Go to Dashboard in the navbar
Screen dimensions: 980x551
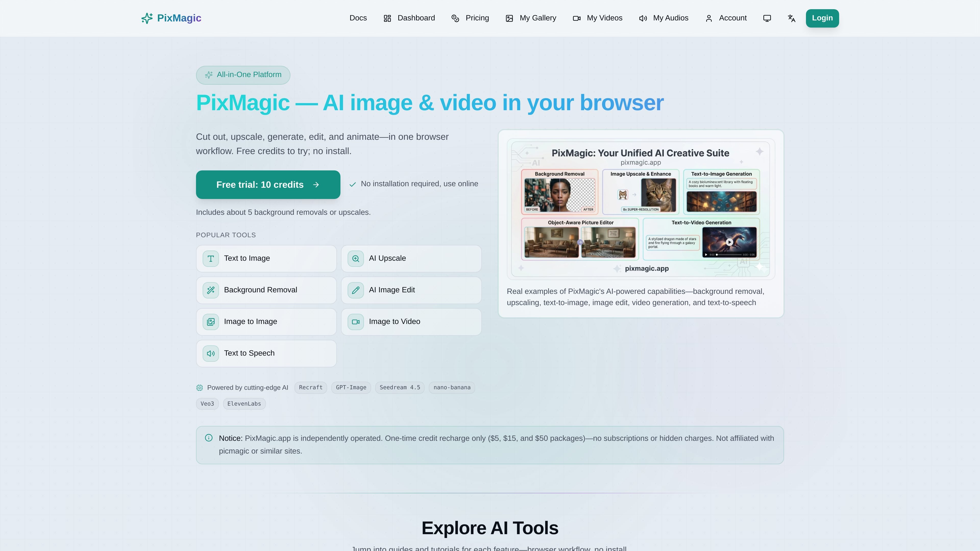pyautogui.click(x=409, y=18)
